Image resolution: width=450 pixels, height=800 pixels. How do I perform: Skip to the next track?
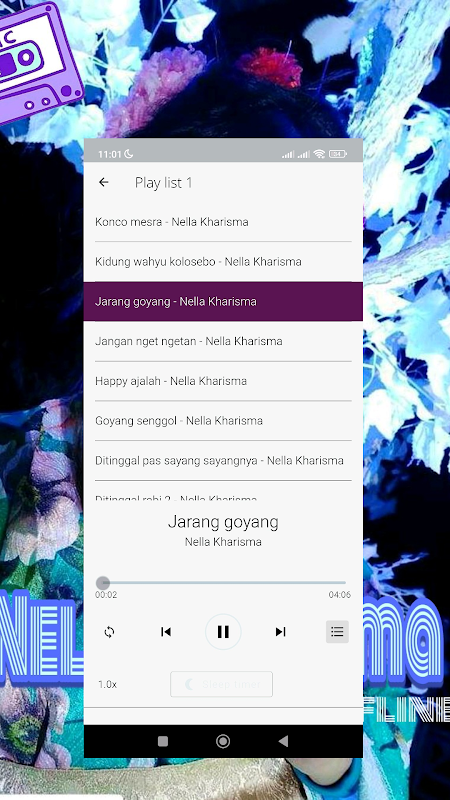pos(280,632)
